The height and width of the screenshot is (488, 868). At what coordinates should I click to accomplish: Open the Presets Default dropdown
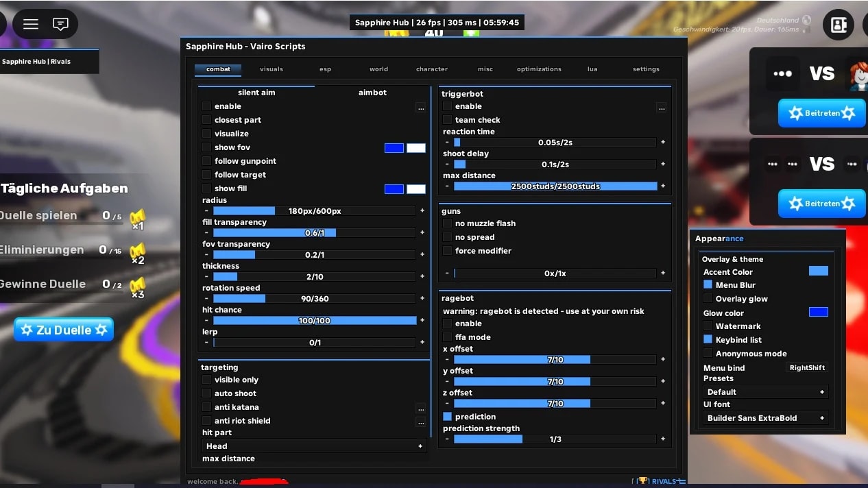click(x=765, y=392)
